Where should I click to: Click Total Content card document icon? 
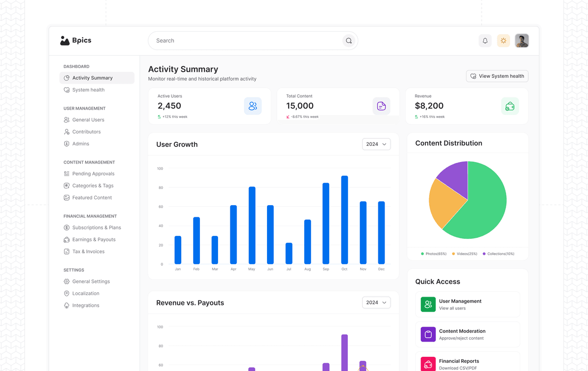[x=381, y=106]
